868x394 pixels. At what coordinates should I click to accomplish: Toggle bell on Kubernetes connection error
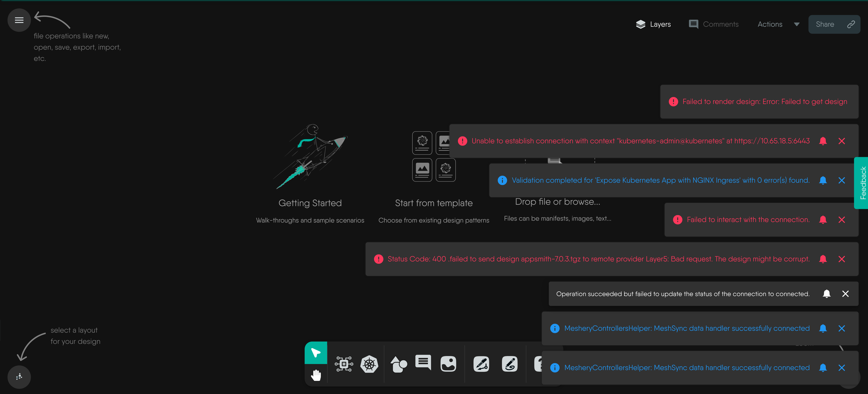[x=823, y=141]
